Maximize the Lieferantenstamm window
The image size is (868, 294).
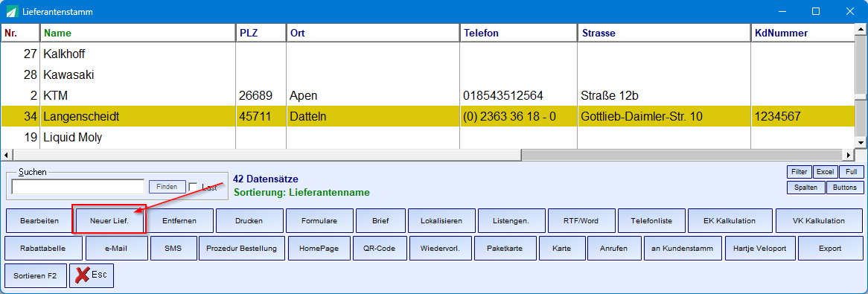pos(815,11)
